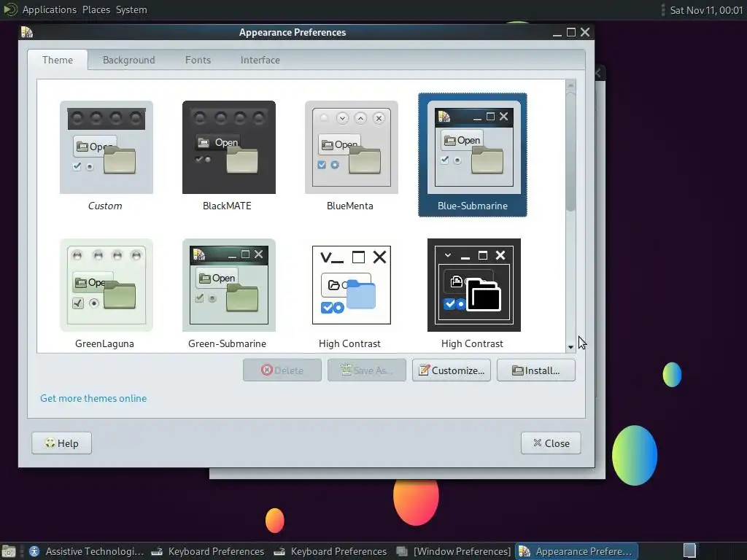
Task: Click the Appearance Preferences title bar icon
Action: tap(27, 32)
